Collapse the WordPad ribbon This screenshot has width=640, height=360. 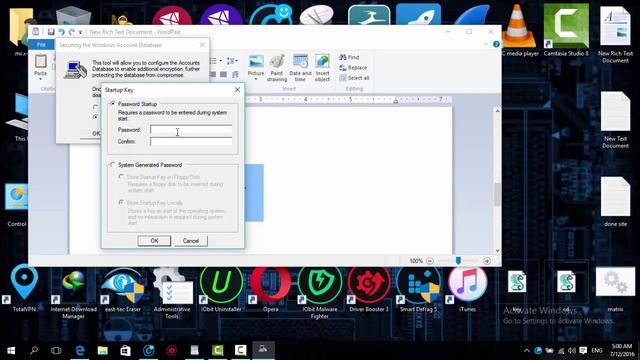click(x=486, y=44)
